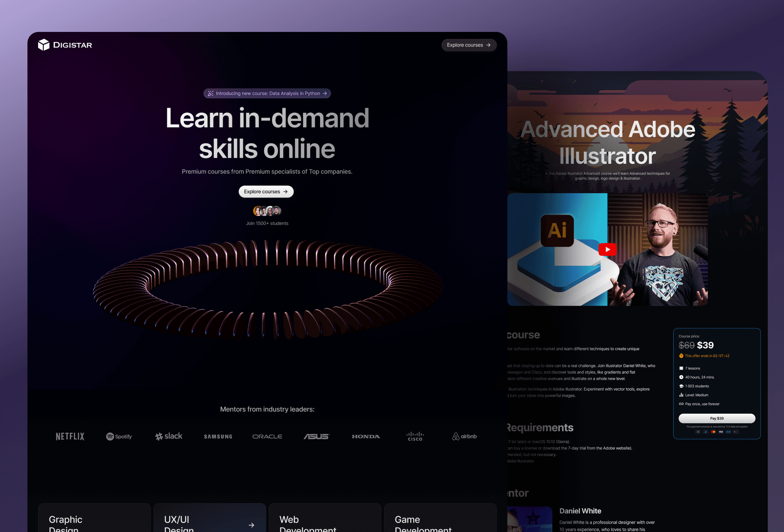Click the Slack logo
Viewport: 784px width, 532px height.
tap(169, 436)
